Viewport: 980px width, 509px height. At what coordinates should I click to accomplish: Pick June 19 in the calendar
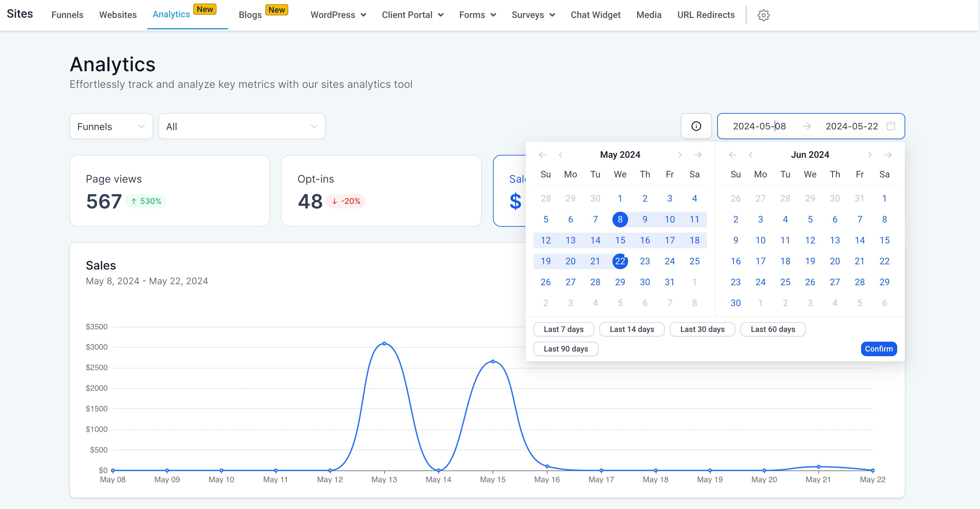coord(810,261)
